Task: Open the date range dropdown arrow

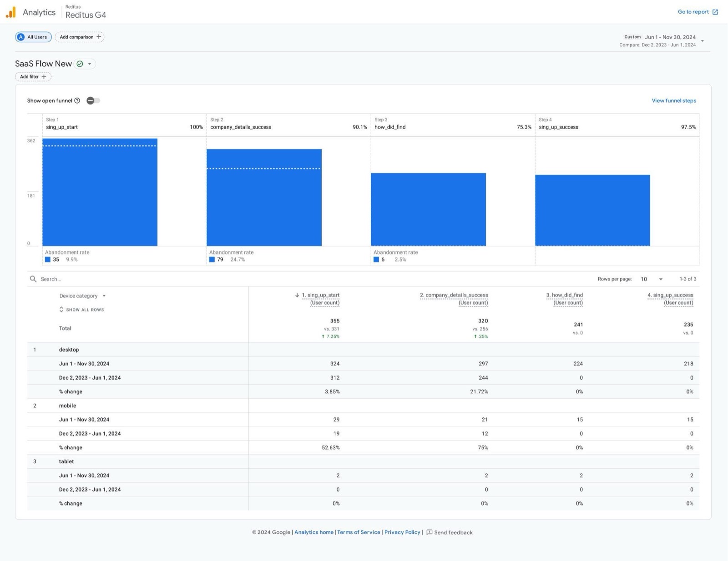Action: pos(703,41)
